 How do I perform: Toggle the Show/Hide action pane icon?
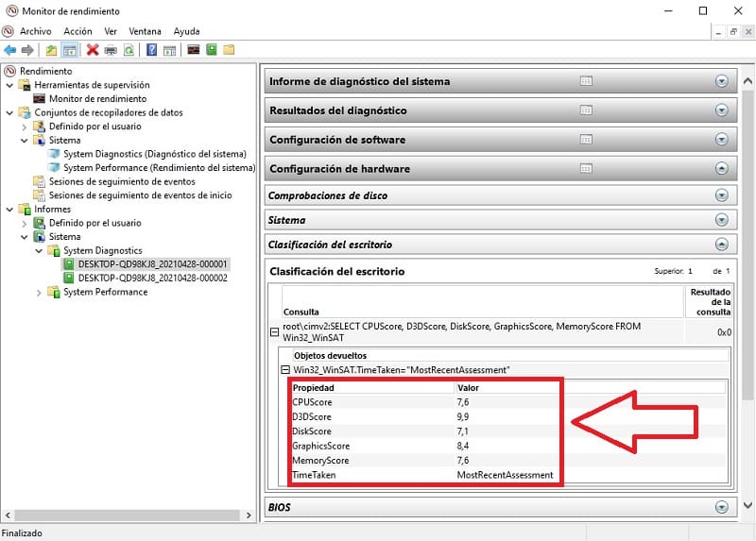[x=169, y=50]
